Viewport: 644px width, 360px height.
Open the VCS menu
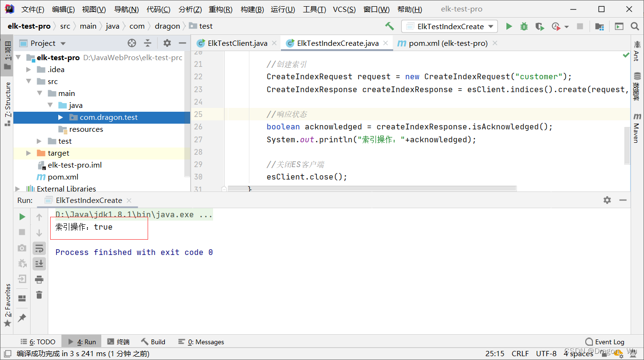[344, 9]
